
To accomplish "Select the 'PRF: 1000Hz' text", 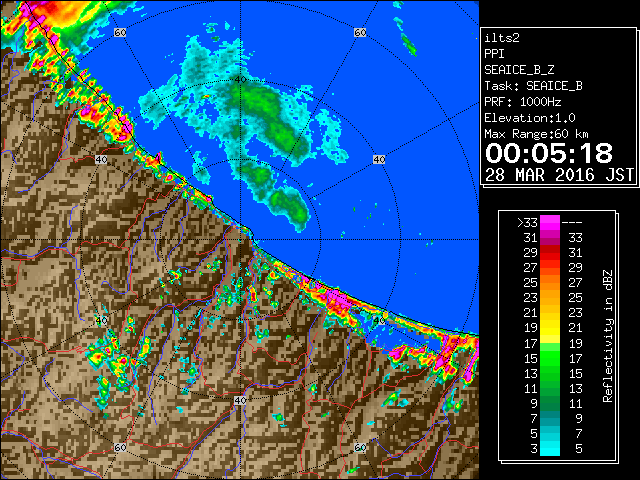I will click(x=523, y=102).
